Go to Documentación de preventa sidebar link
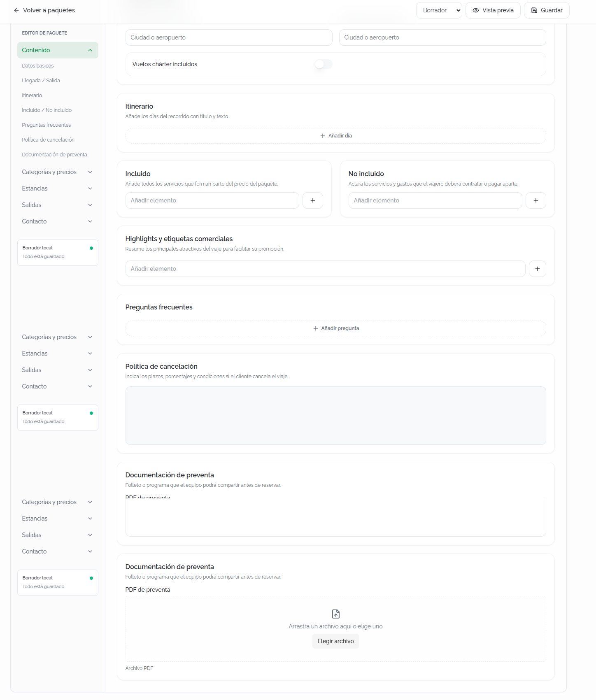Image resolution: width=596 pixels, height=700 pixels. (55, 155)
